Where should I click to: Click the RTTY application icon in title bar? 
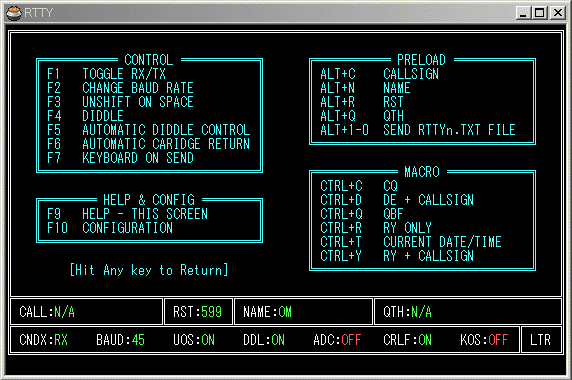[x=14, y=13]
